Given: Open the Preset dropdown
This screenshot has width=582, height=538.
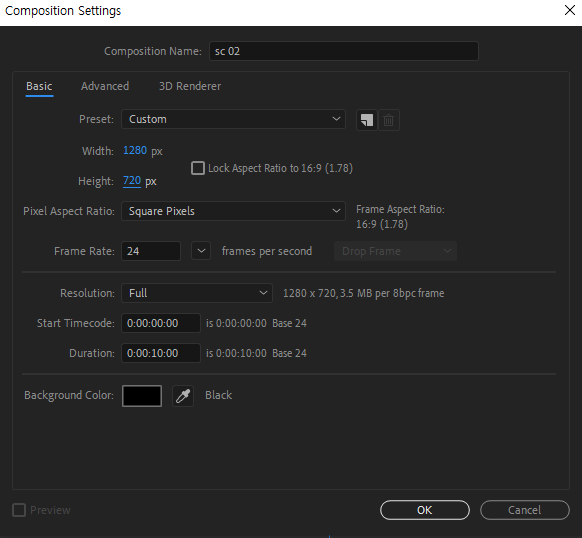Looking at the screenshot, I should [x=233, y=119].
